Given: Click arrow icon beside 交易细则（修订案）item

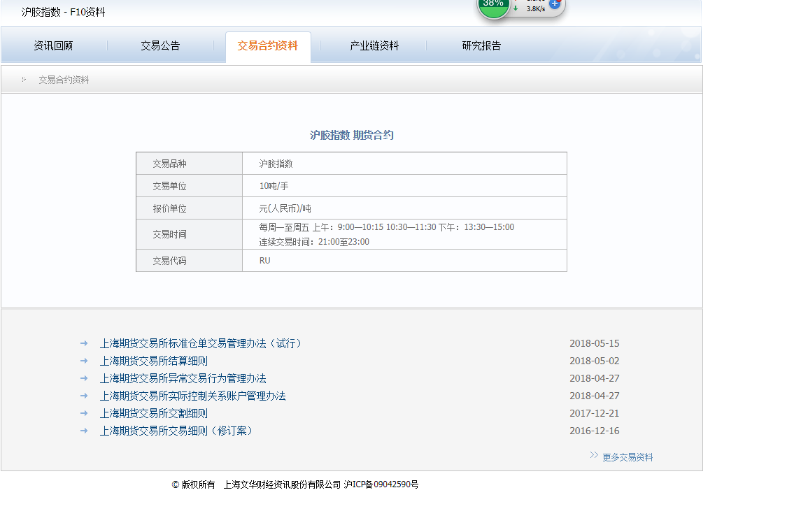Looking at the screenshot, I should tap(84, 431).
